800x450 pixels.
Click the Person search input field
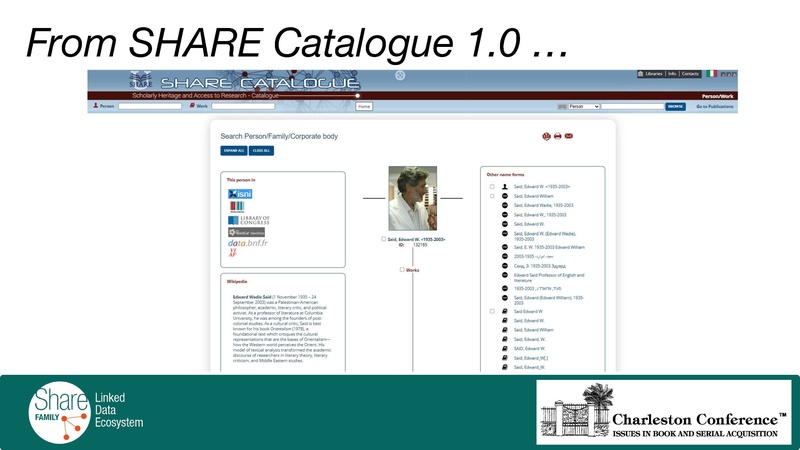point(150,106)
